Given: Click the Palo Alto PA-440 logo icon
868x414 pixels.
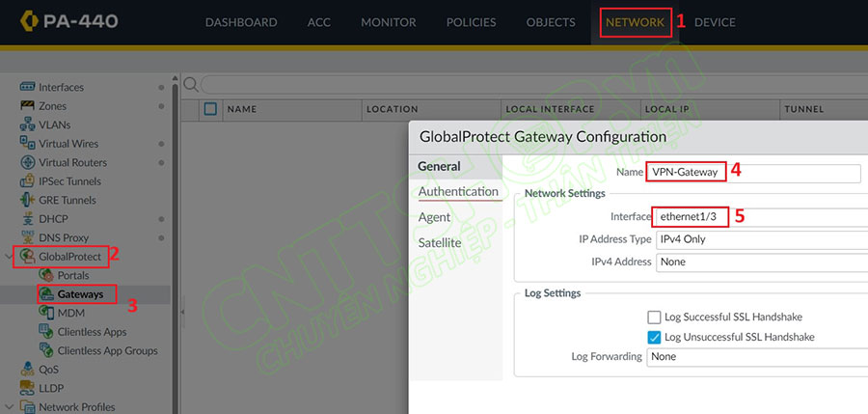Looking at the screenshot, I should click(x=29, y=21).
